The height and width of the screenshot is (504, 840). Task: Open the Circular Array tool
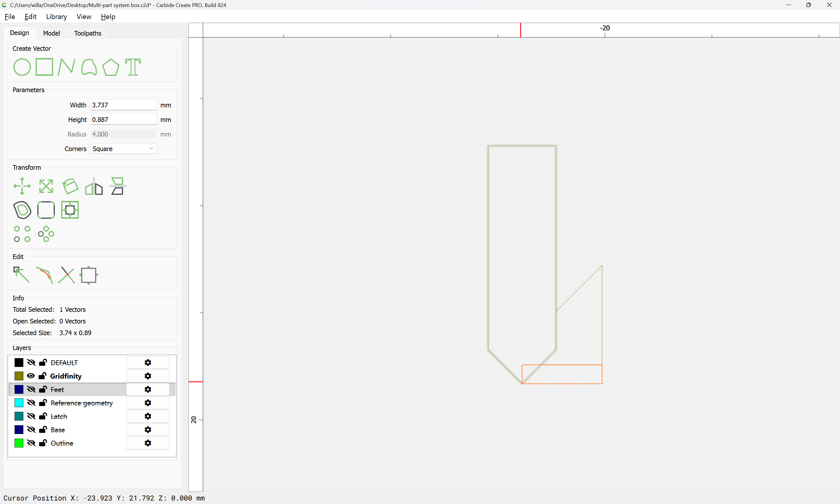(46, 234)
